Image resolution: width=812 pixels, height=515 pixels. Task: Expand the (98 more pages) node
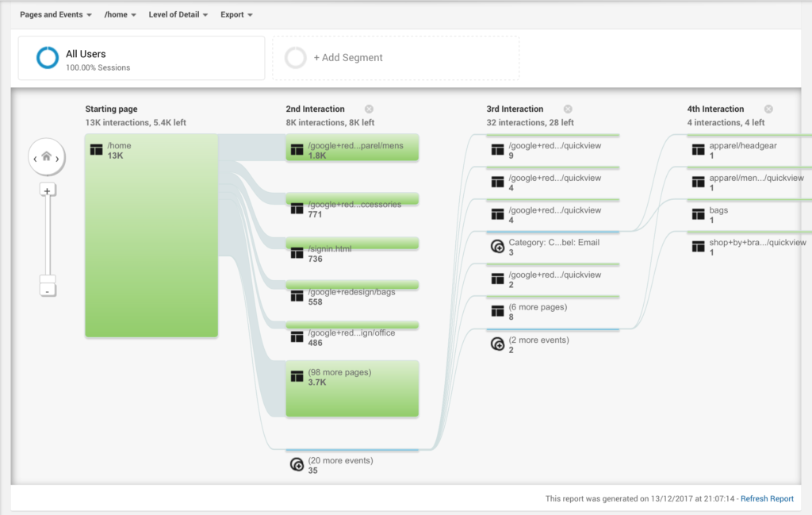[352, 389]
